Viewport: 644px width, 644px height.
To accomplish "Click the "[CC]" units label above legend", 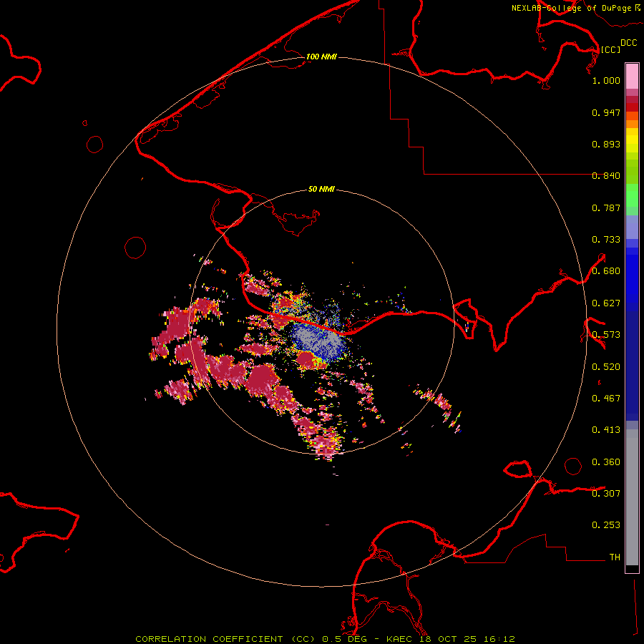I will point(610,49).
